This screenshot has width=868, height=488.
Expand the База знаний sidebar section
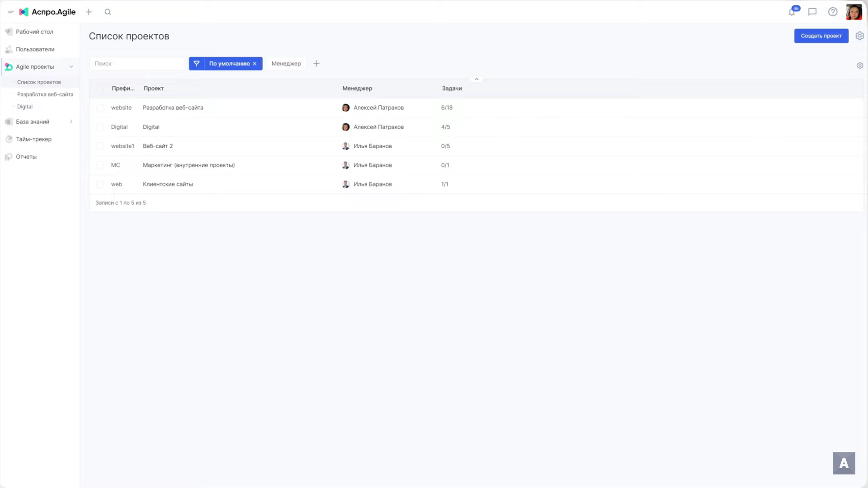71,122
